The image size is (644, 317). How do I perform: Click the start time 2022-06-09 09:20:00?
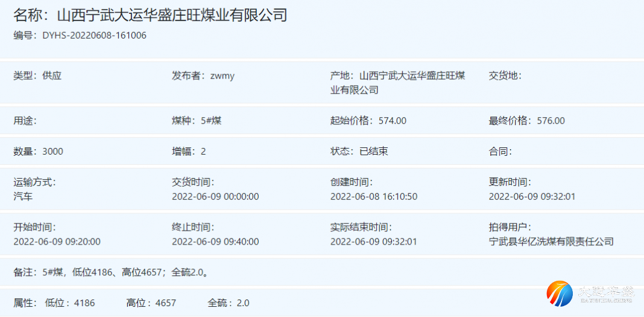click(57, 242)
